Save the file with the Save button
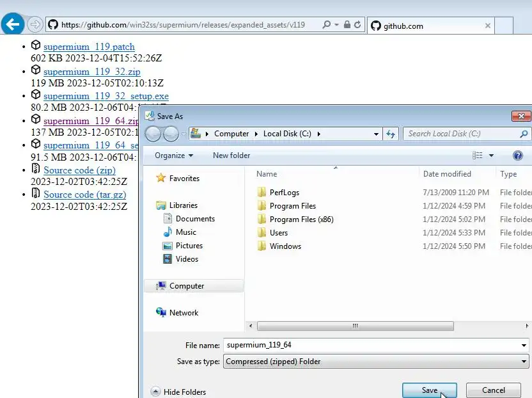 430,390
